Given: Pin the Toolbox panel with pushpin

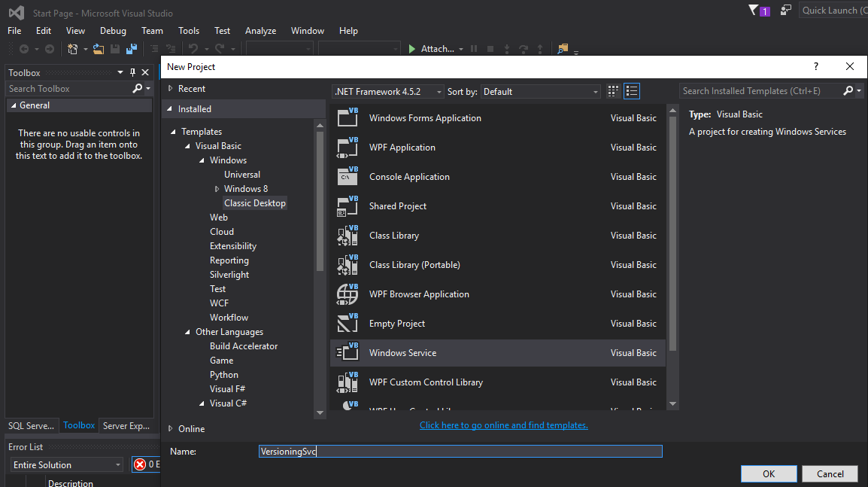Looking at the screenshot, I should (x=132, y=72).
